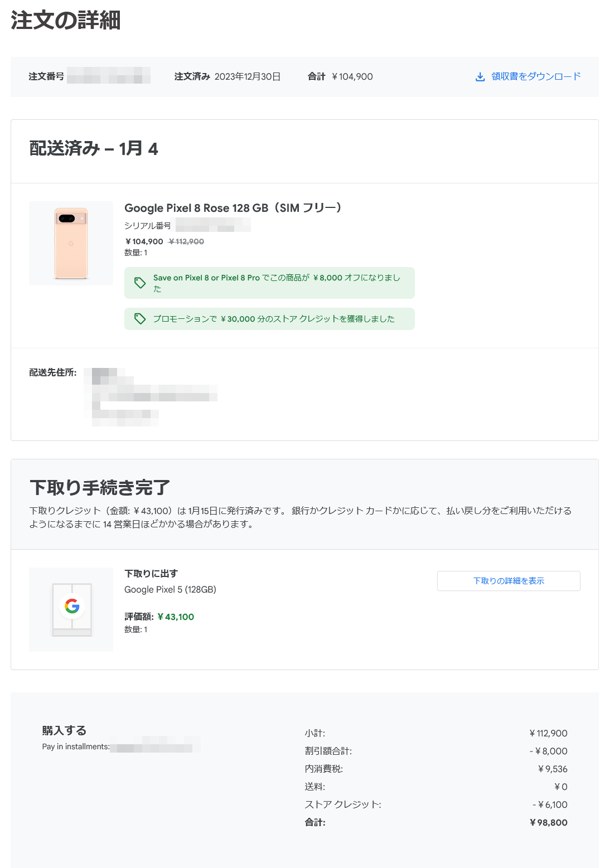Viewport: 605px width, 868px height.
Task: Open 領収書をダウンロード to download the receipt
Action: 535,76
